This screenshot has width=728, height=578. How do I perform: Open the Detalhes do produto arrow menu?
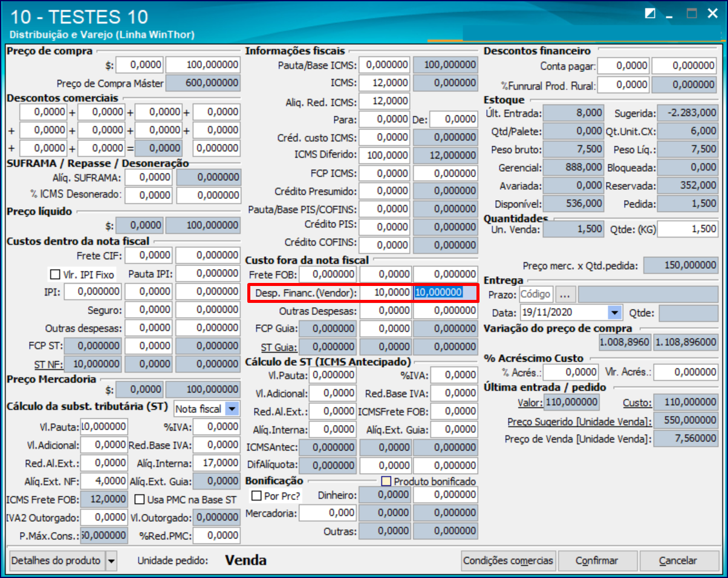point(111,561)
